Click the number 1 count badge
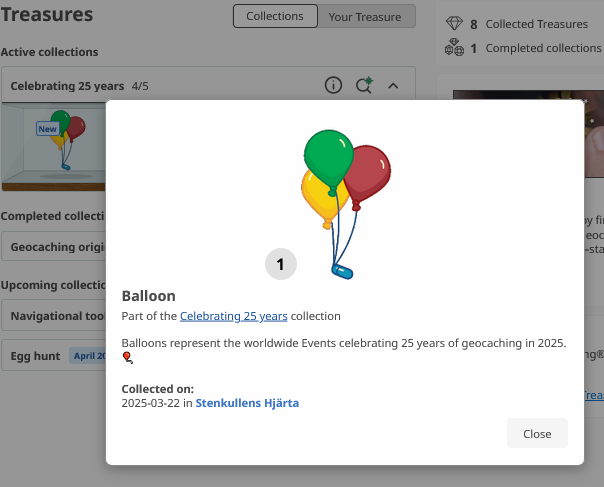The height and width of the screenshot is (487, 604). (x=281, y=264)
